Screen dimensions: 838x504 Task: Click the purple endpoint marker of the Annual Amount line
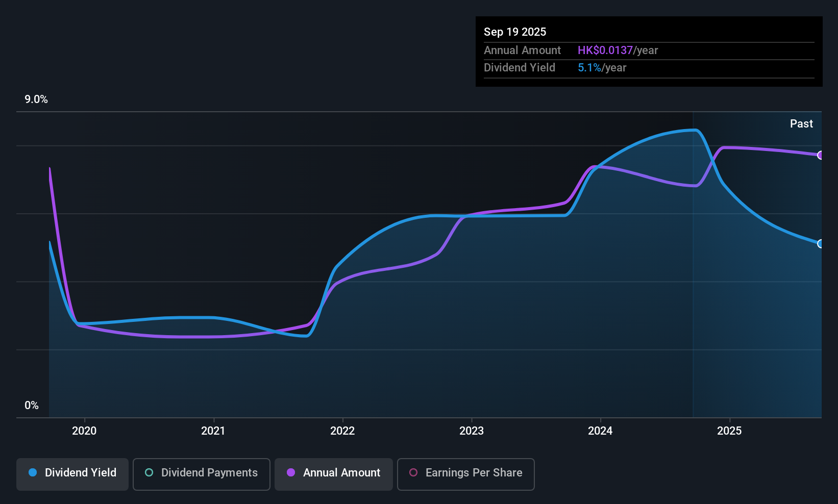tap(821, 155)
